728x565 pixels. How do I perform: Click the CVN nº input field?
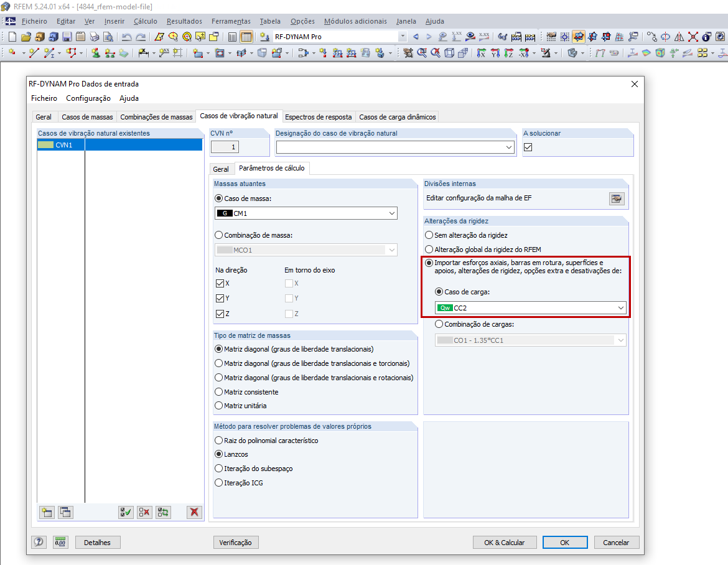pos(225,147)
